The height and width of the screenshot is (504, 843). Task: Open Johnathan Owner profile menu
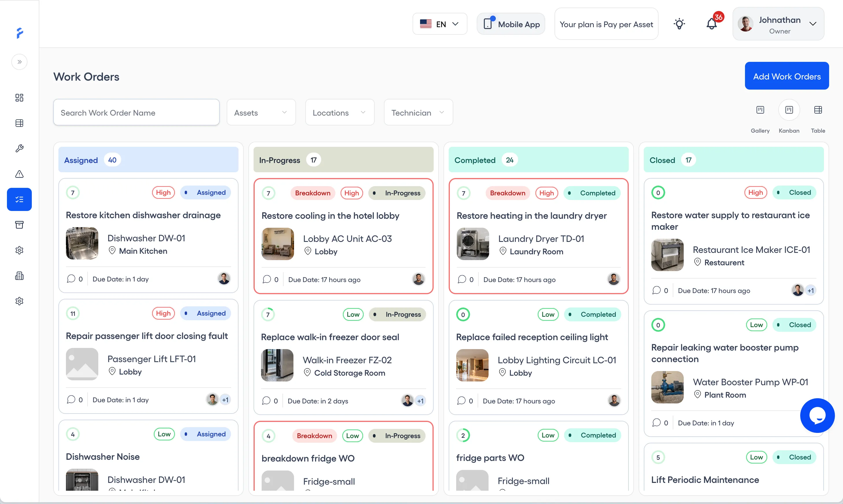tap(779, 24)
